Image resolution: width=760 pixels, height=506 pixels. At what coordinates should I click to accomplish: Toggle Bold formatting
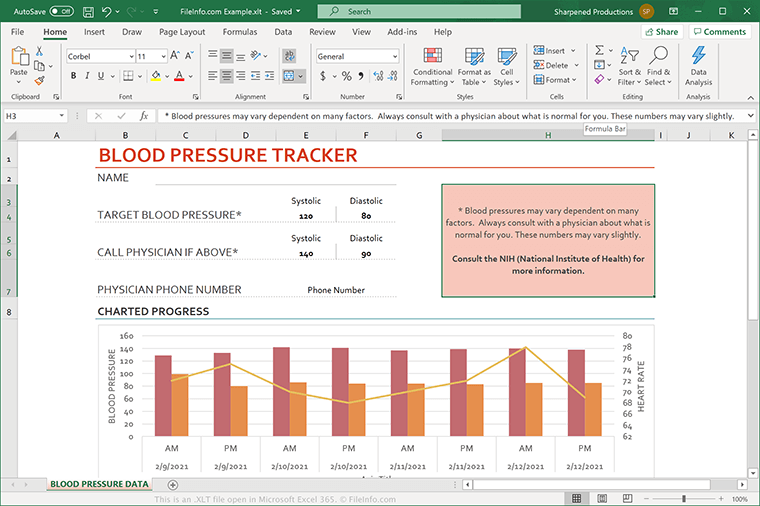73,76
